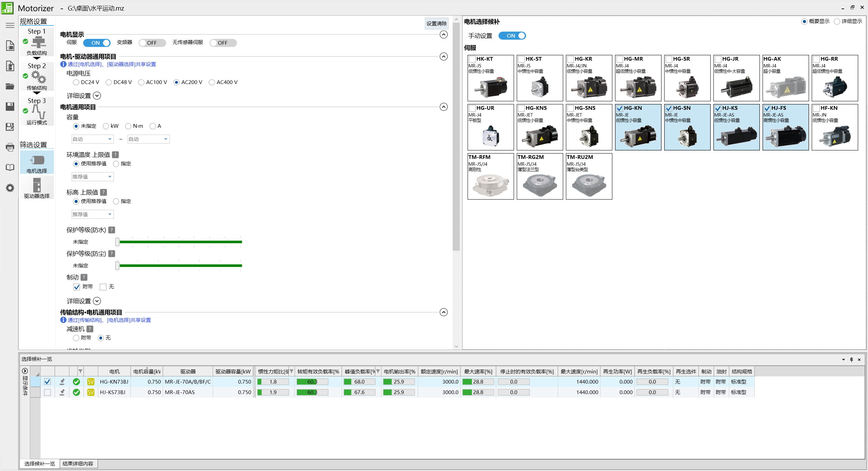Uncheck 制动 附带 checkbox
868x471 pixels.
[77, 287]
